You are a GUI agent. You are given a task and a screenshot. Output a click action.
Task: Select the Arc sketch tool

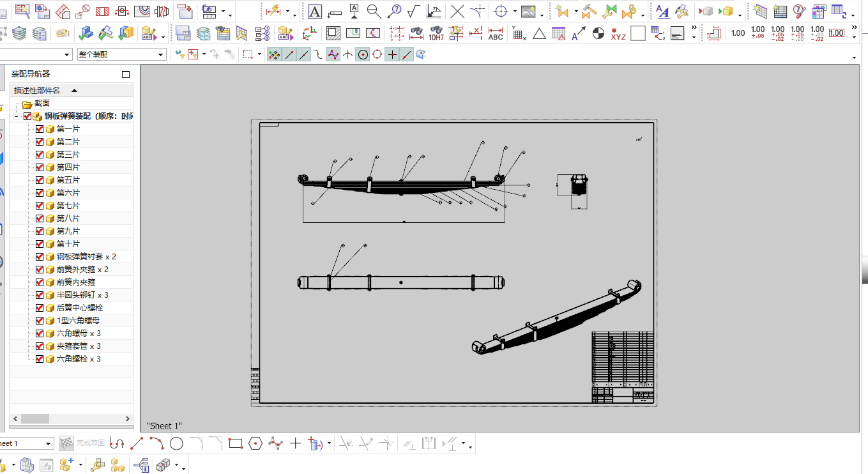(x=156, y=443)
